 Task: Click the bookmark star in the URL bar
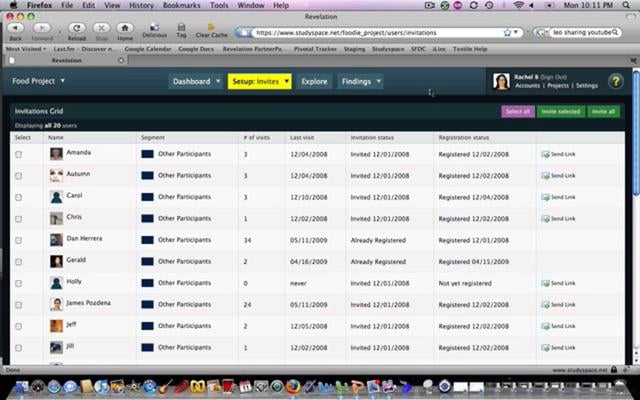(x=507, y=32)
